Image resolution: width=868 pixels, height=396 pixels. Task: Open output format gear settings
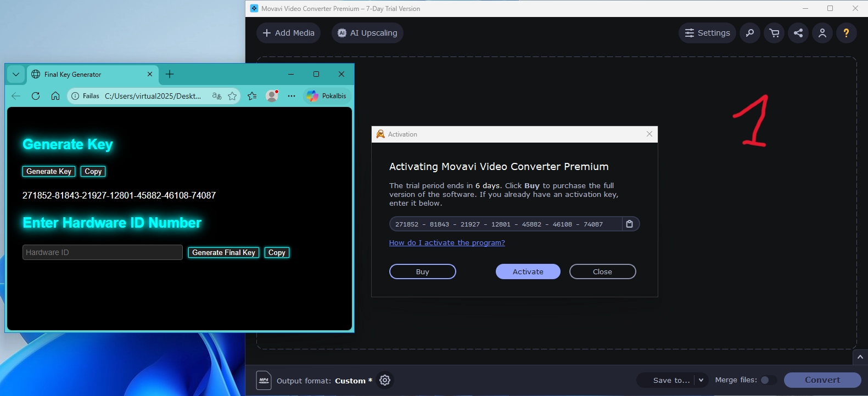pos(385,380)
